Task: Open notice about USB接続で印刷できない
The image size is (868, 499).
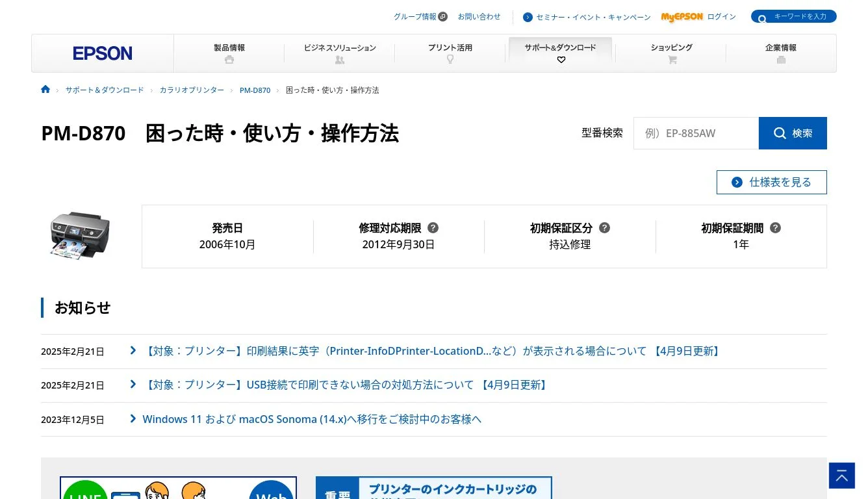Action: click(x=346, y=385)
